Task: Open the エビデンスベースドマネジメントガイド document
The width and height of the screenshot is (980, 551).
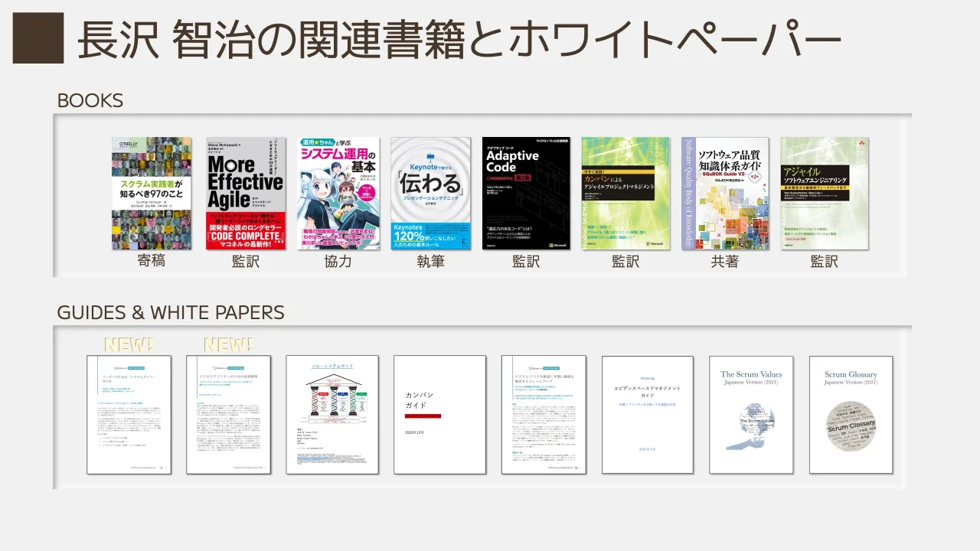Action: click(648, 415)
